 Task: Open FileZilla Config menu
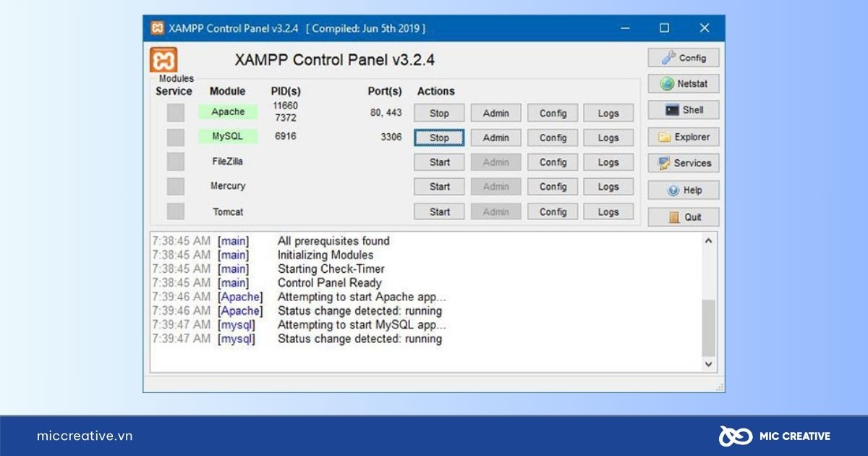pyautogui.click(x=553, y=162)
